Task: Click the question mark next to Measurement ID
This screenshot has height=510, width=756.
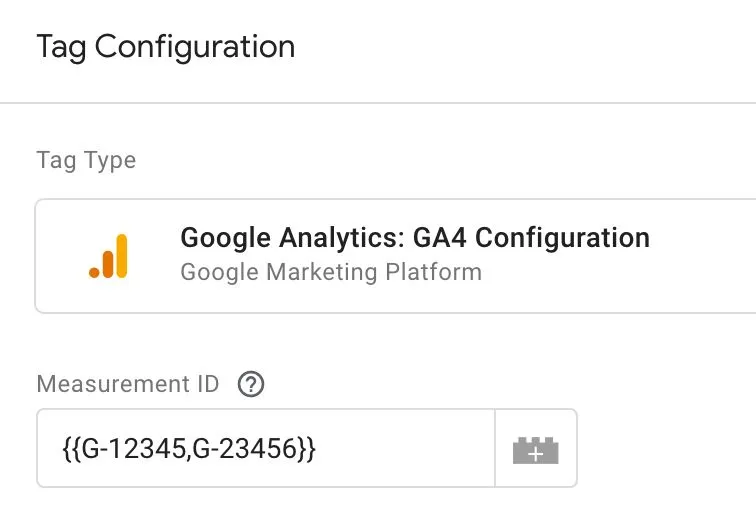Action: [x=252, y=384]
